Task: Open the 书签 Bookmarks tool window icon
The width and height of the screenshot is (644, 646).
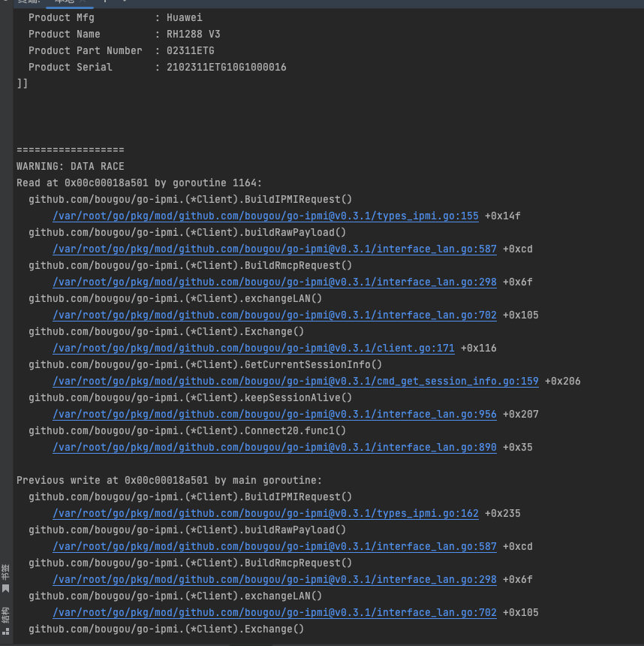Action: (x=5, y=572)
